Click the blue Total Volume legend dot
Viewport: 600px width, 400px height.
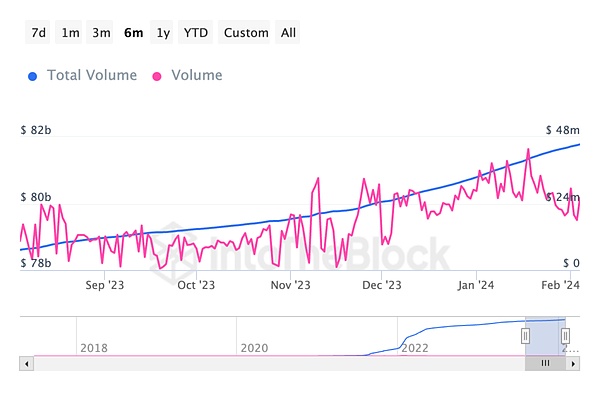[x=32, y=76]
